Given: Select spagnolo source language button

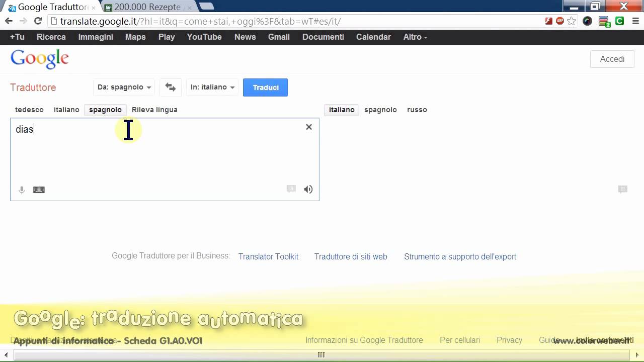Looking at the screenshot, I should pyautogui.click(x=105, y=110).
